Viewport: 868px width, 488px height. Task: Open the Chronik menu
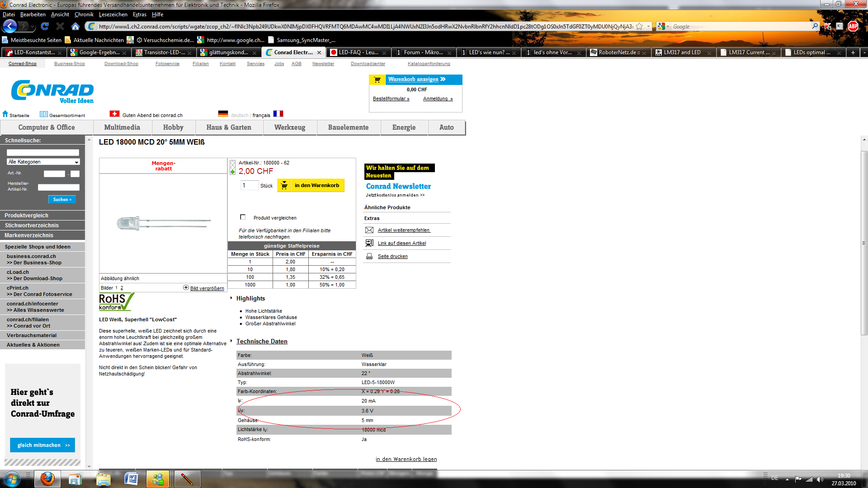(84, 14)
